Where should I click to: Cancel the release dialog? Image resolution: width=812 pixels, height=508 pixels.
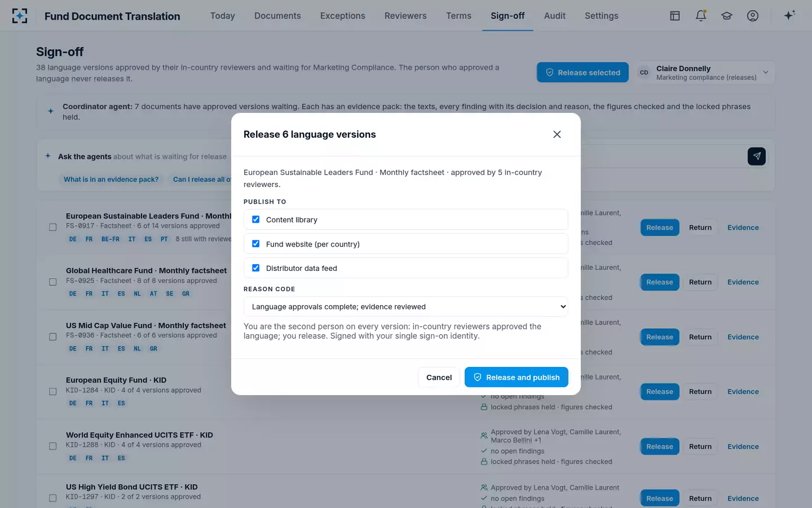pos(439,377)
